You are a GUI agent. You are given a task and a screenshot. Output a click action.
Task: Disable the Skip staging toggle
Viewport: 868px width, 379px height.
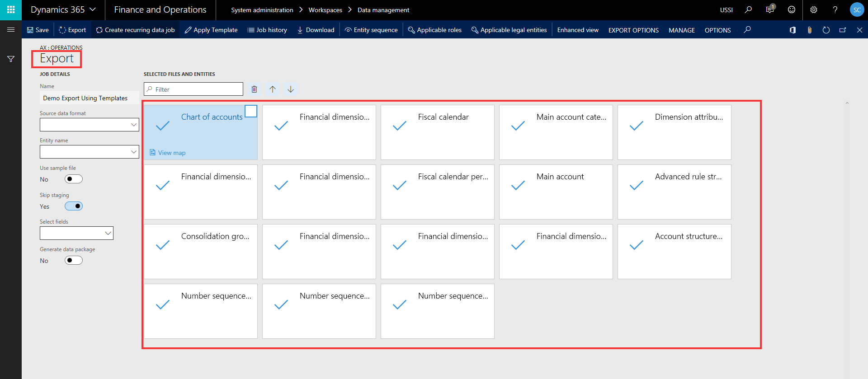(x=74, y=206)
